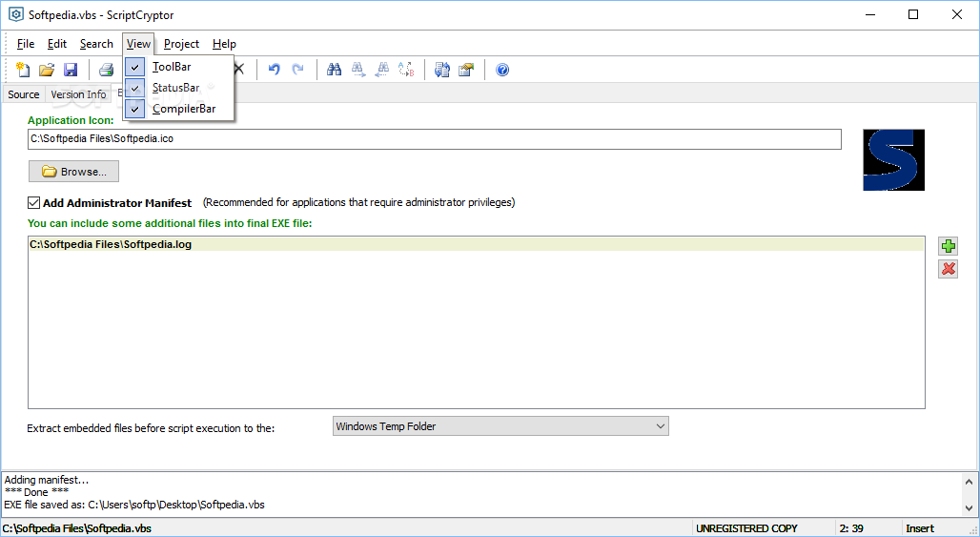Minimize the ScriptCryptor window

869,14
